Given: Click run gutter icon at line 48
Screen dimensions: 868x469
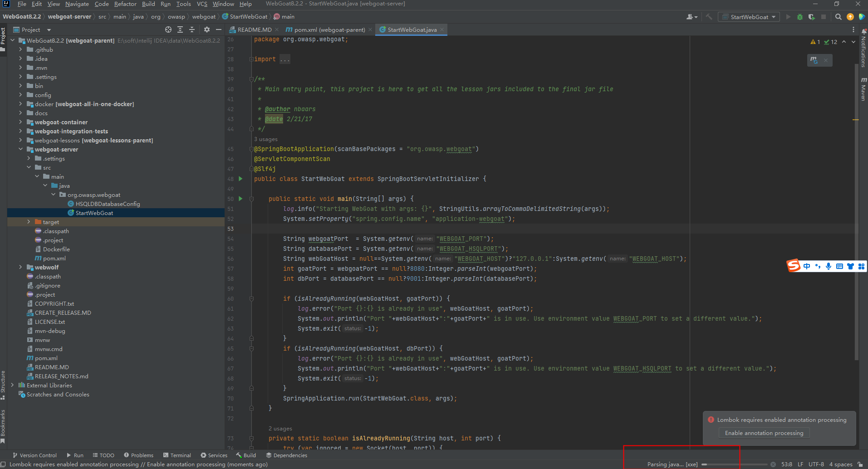Looking at the screenshot, I should point(240,179).
